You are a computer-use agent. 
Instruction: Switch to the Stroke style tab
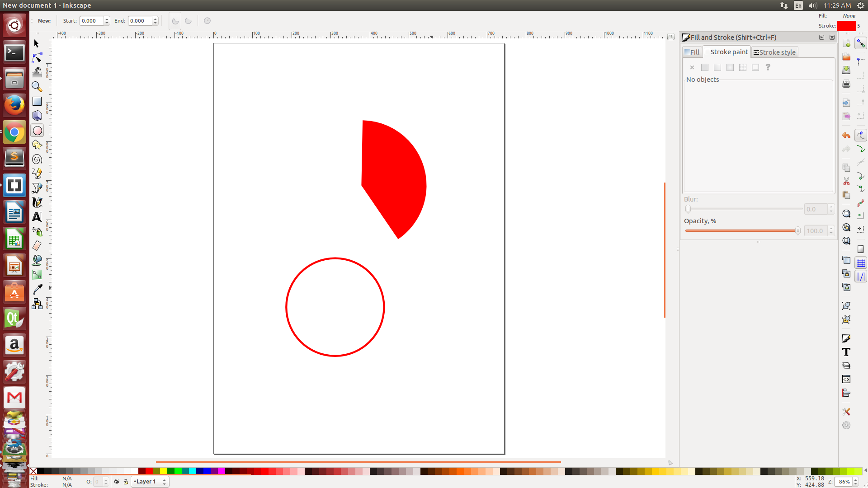click(x=774, y=52)
